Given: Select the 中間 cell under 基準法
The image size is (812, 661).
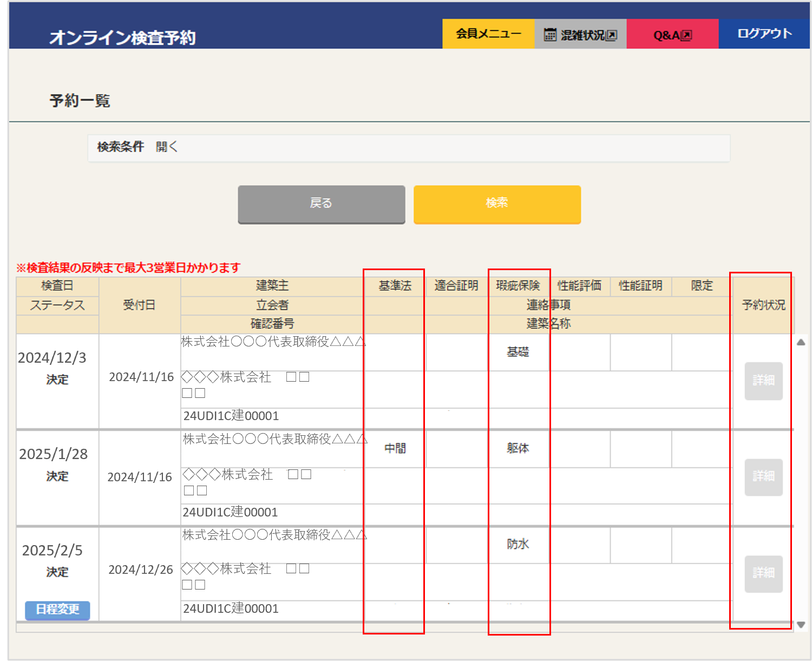Looking at the screenshot, I should (x=395, y=448).
